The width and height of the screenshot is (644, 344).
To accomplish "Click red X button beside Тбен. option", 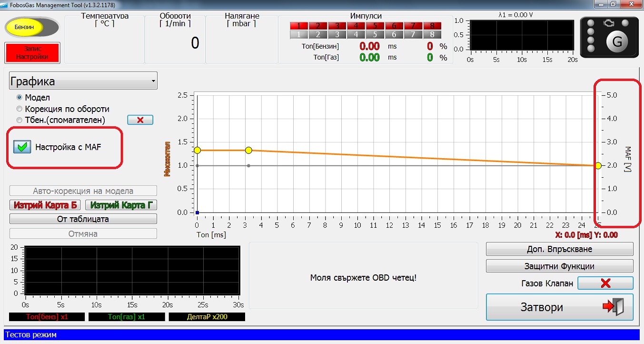I will click(x=140, y=120).
